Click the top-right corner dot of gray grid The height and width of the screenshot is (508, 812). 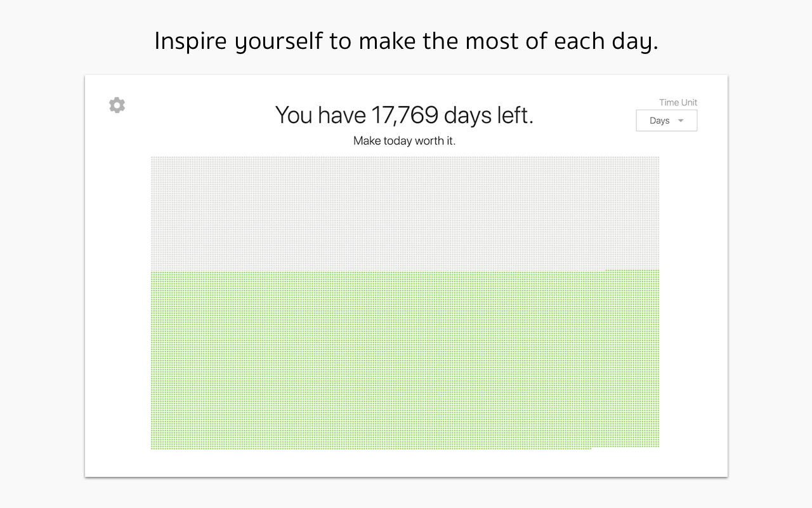(x=658, y=158)
